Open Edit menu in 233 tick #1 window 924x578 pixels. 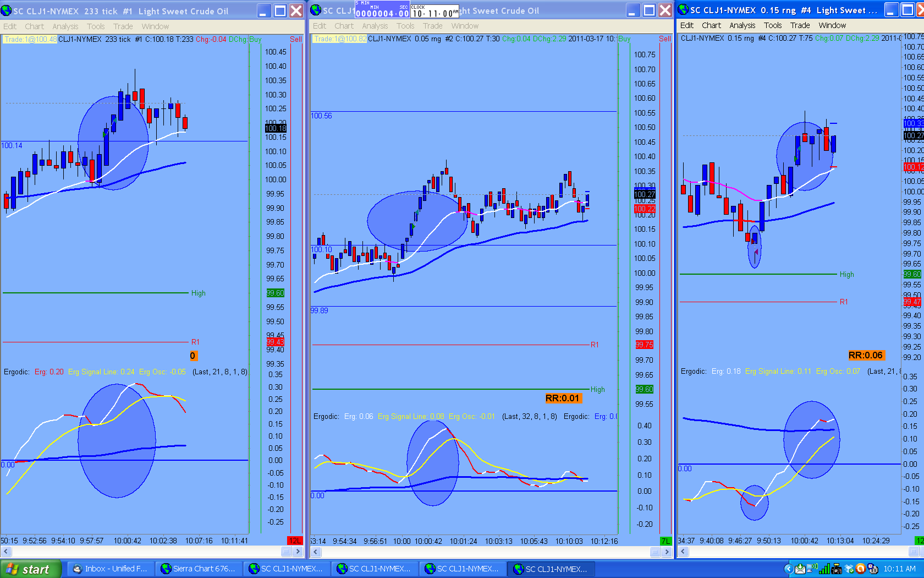[x=10, y=26]
